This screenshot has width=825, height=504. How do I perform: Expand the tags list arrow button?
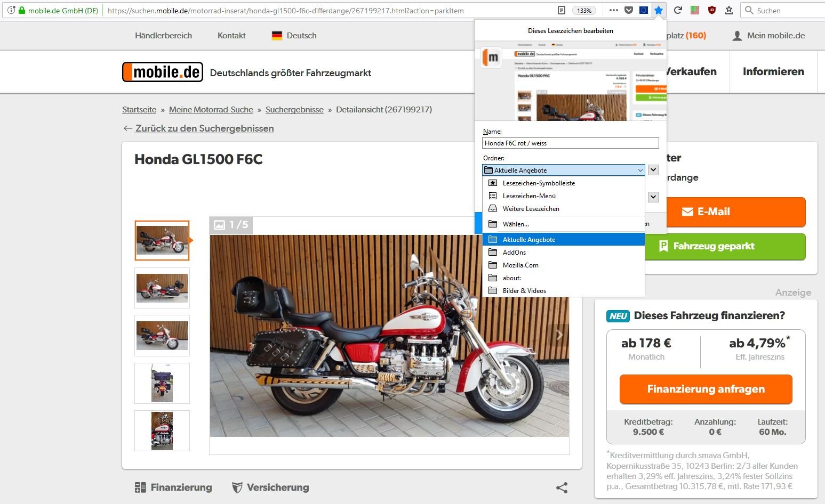click(653, 197)
